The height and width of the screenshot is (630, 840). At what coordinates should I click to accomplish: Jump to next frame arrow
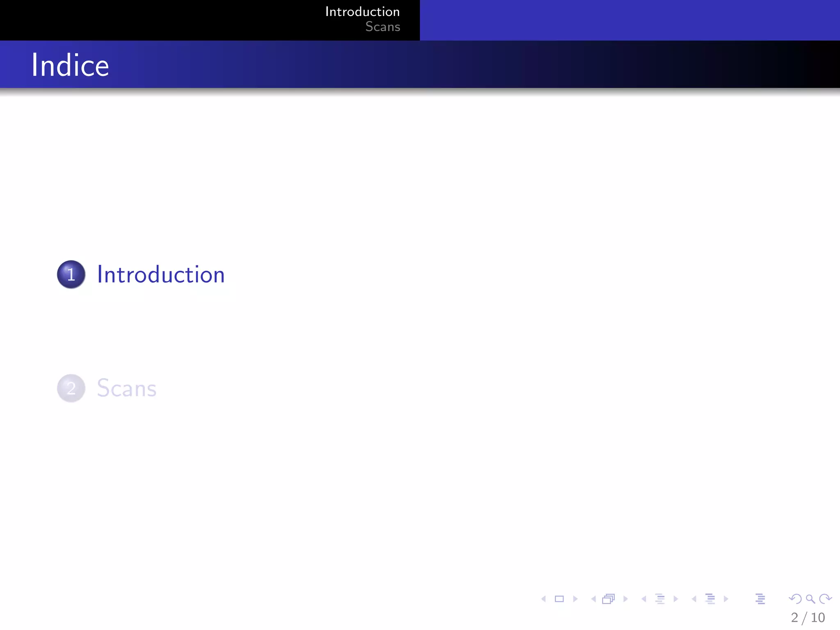[625, 599]
